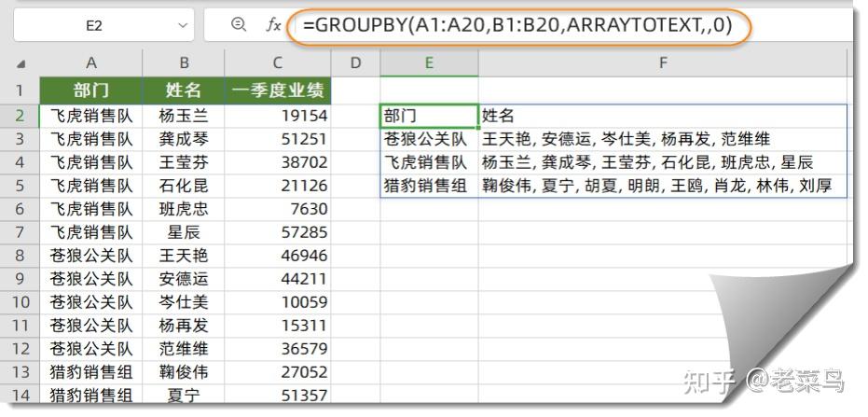Select column A header

[91, 63]
